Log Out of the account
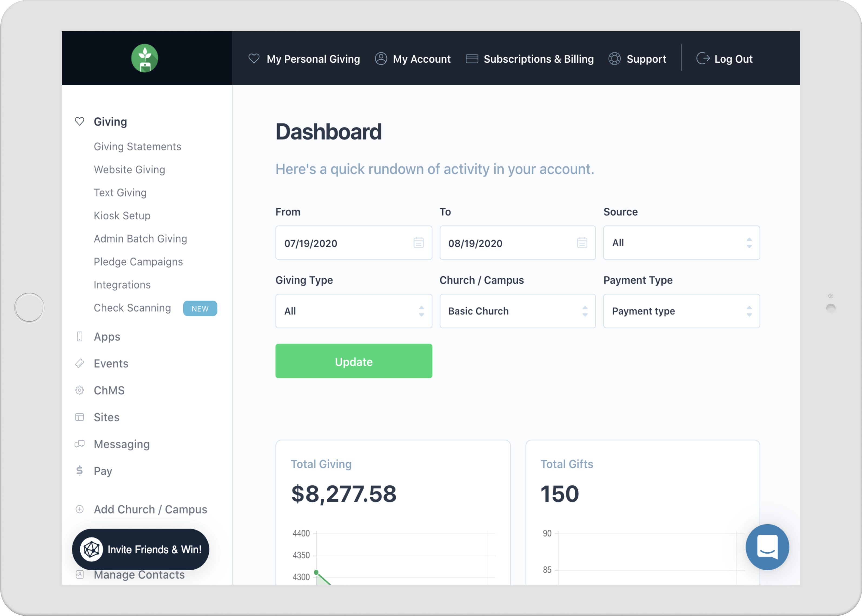This screenshot has height=616, width=862. 733,59
